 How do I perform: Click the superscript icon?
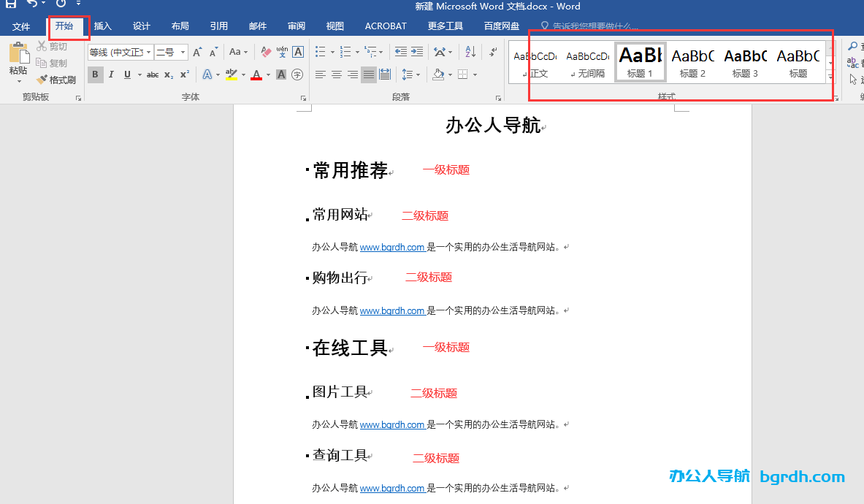[183, 75]
